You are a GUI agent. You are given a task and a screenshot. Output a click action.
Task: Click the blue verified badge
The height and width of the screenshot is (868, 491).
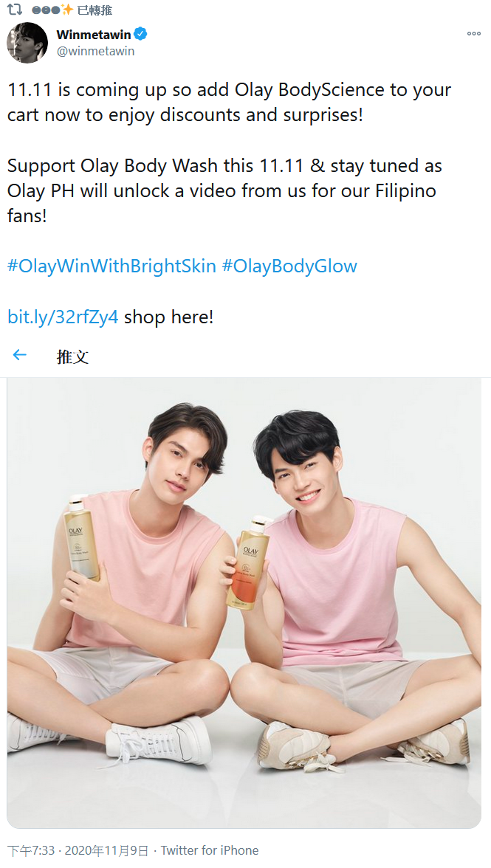(x=140, y=34)
